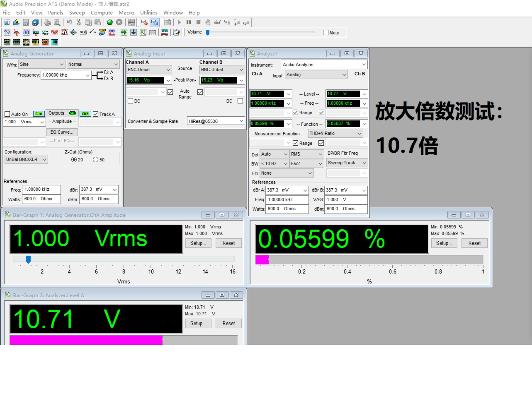The image size is (532, 403).
Task: Open the HiRes@65536 sample rate dropdown
Action: tap(216, 121)
